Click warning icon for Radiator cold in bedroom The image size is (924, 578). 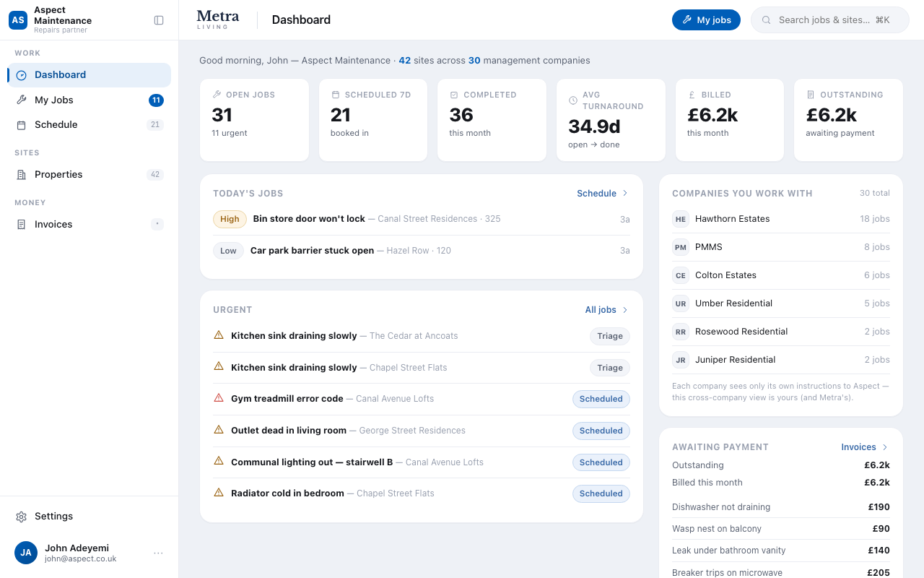pos(219,493)
